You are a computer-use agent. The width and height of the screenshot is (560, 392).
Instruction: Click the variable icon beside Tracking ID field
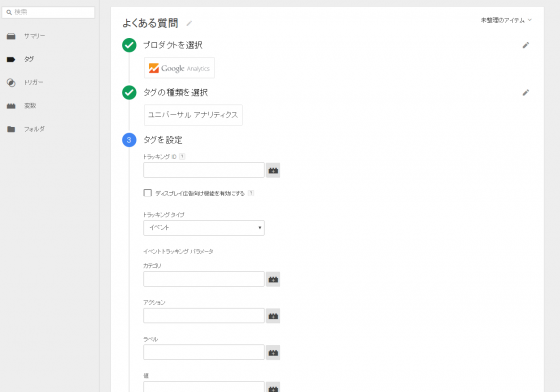273,170
